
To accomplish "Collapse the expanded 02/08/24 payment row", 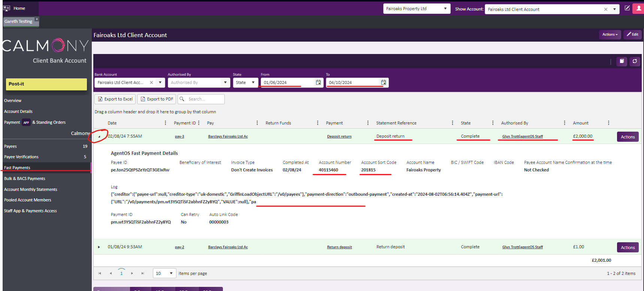I will click(x=99, y=136).
